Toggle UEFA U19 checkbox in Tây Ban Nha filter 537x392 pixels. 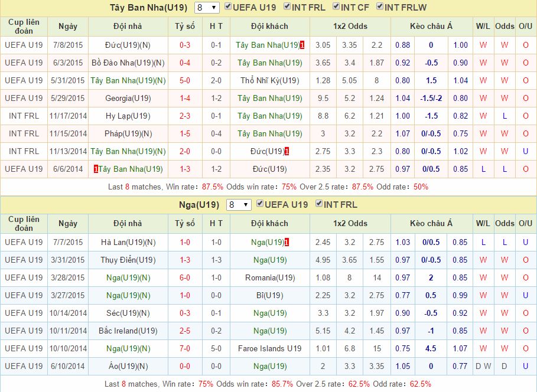(228, 6)
